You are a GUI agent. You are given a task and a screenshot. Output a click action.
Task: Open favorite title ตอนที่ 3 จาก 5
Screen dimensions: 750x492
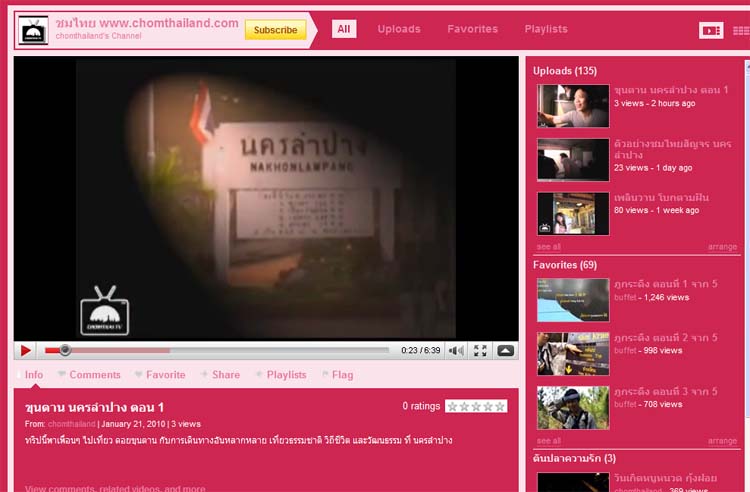pyautogui.click(x=666, y=391)
